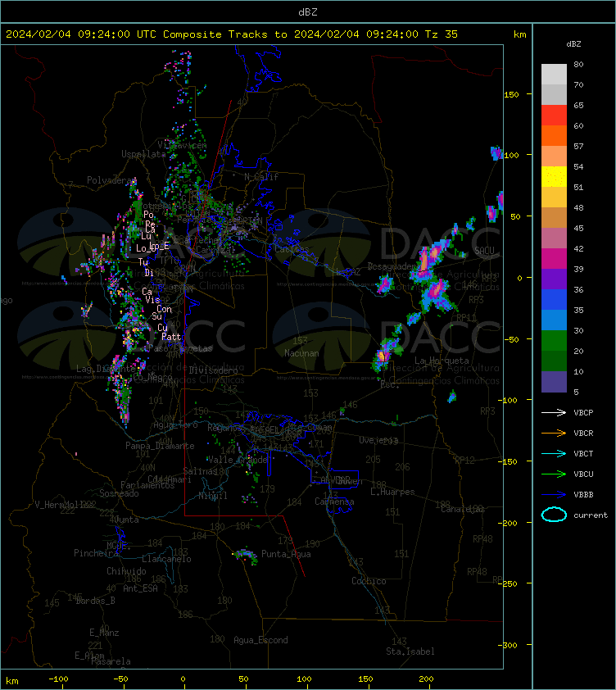Click the Desaguadero map label
This screenshot has width=616, height=690.
tap(392, 266)
